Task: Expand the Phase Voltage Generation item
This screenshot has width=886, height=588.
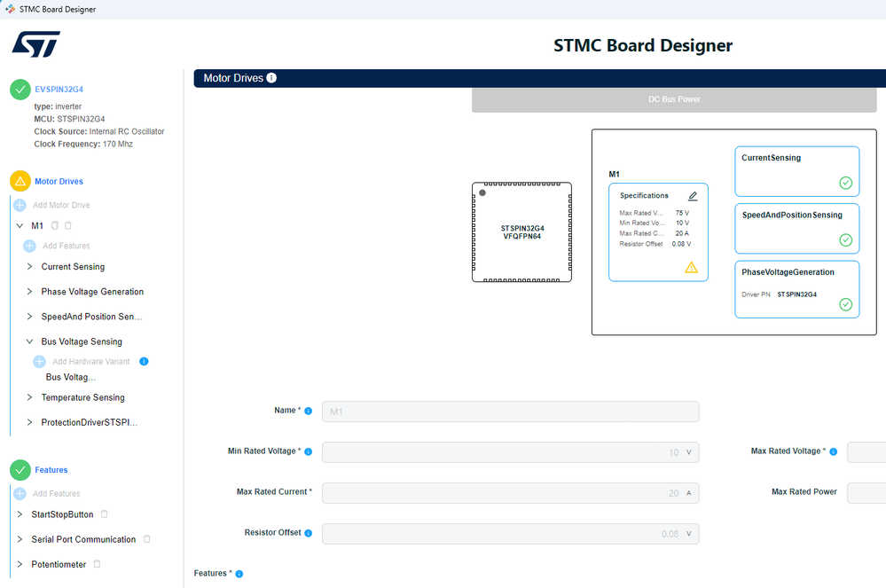Action: tap(29, 291)
